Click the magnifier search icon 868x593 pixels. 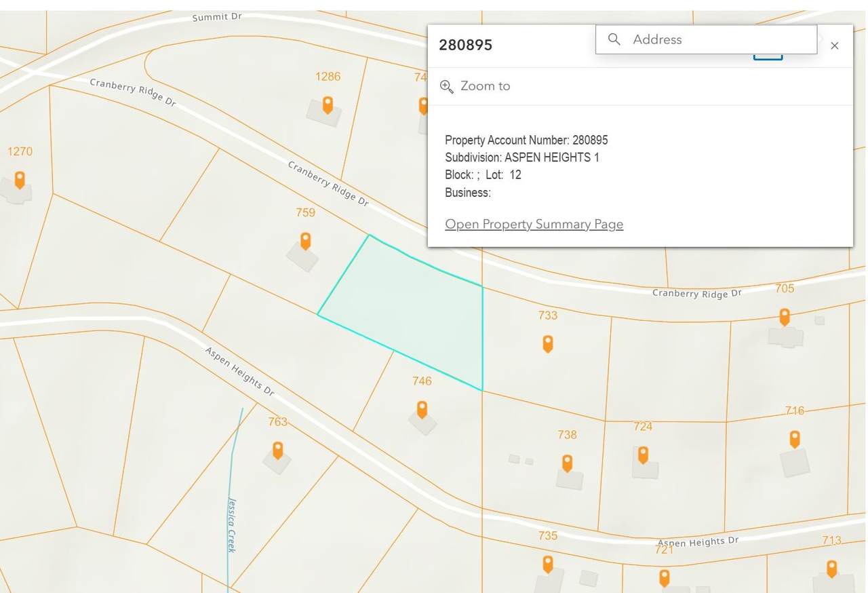coord(614,39)
